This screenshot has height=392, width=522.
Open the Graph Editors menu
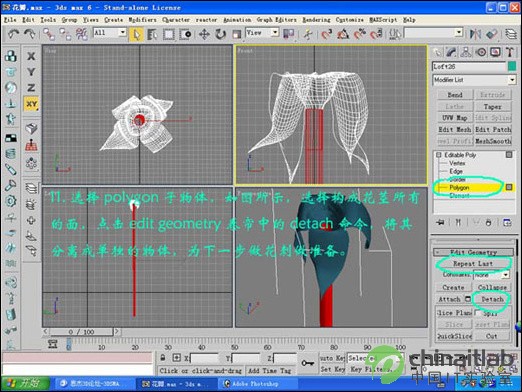click(x=276, y=20)
